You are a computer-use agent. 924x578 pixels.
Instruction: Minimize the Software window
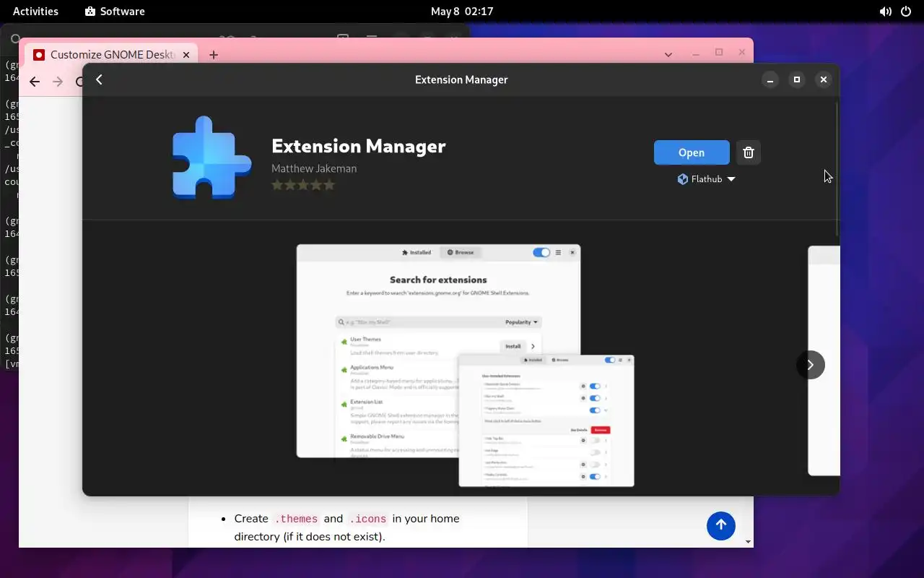point(770,79)
